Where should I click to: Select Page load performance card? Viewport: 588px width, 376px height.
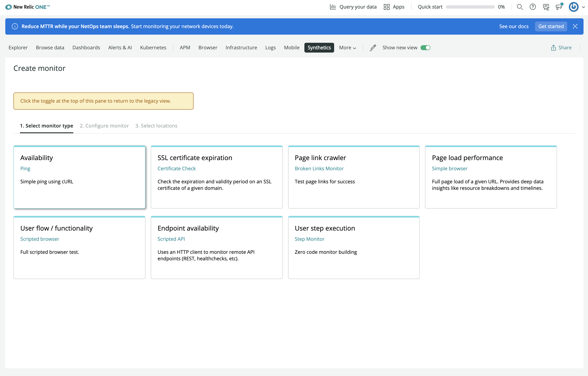tap(491, 177)
